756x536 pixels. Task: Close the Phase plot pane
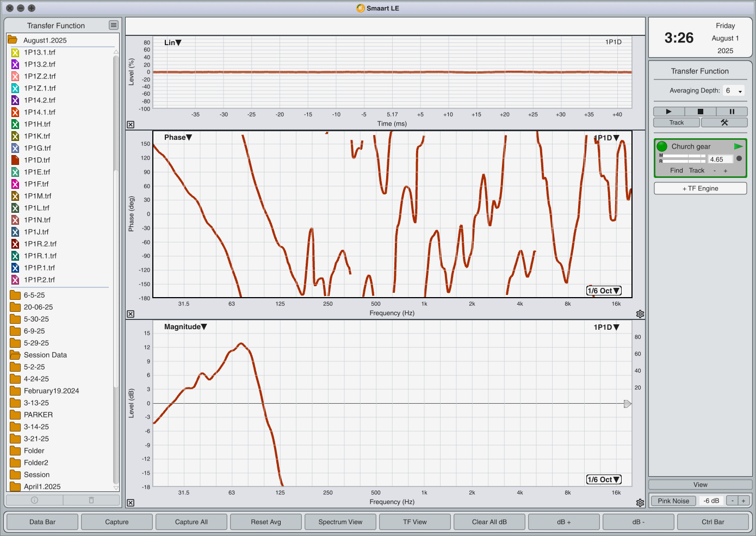pyautogui.click(x=131, y=314)
